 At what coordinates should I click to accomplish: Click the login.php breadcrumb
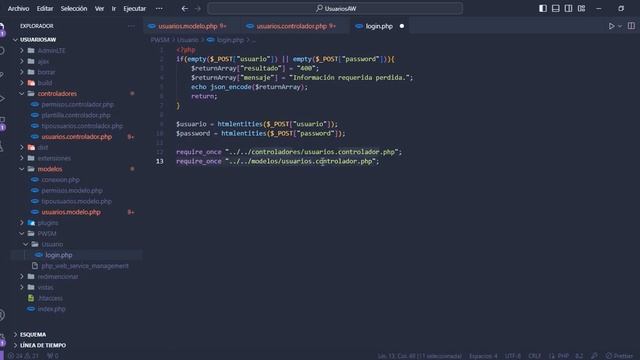click(230, 40)
